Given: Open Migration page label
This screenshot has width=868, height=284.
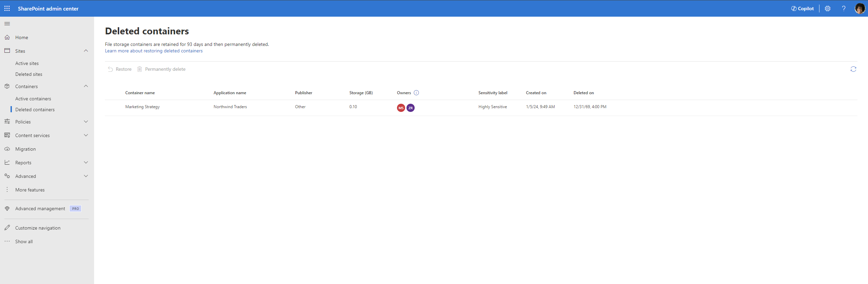Looking at the screenshot, I should point(25,149).
